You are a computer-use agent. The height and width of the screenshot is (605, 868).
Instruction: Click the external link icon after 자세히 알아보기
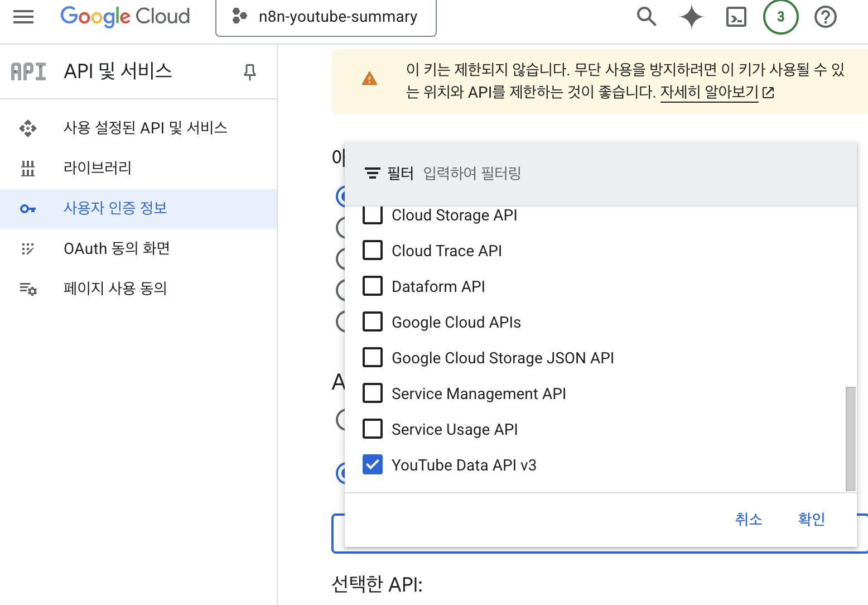(x=768, y=93)
